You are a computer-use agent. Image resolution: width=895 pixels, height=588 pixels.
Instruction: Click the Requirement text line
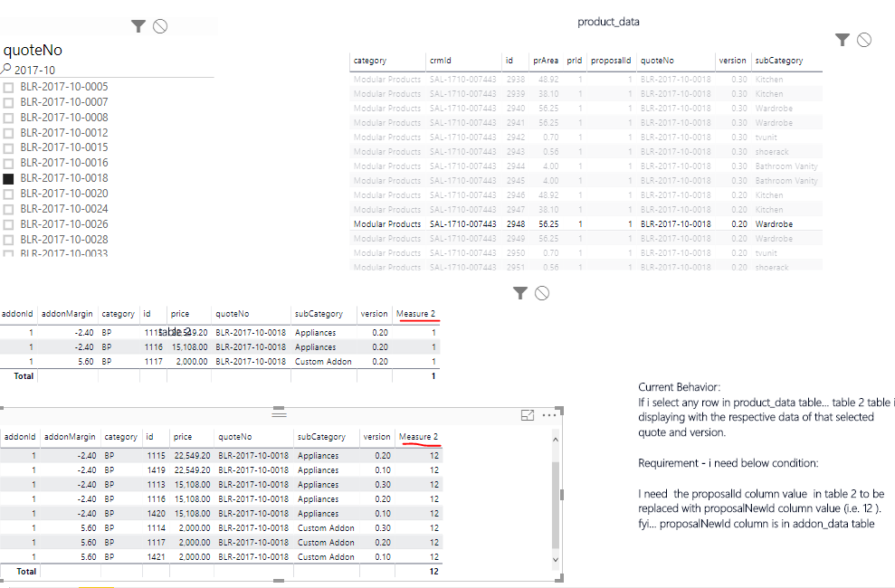click(x=728, y=463)
